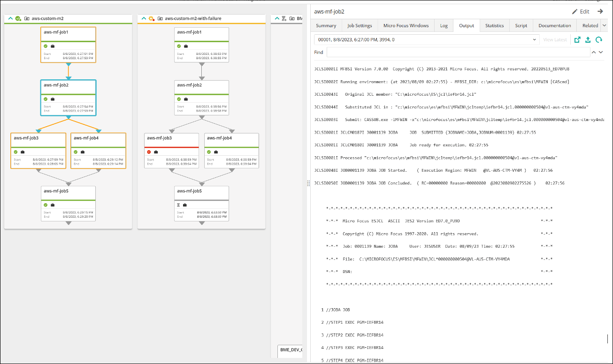Open the output in a new window

(577, 39)
